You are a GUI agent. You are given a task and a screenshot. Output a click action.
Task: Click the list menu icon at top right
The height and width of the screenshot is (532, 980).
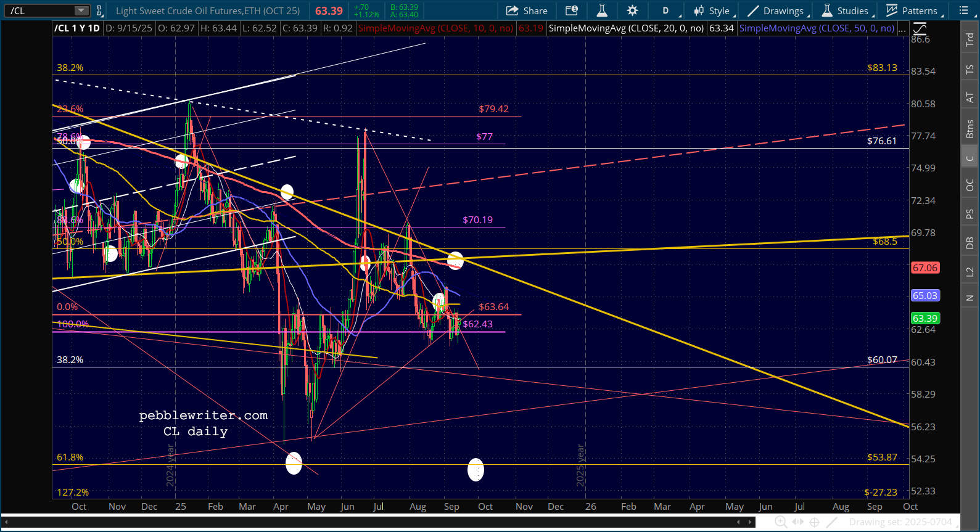point(964,10)
